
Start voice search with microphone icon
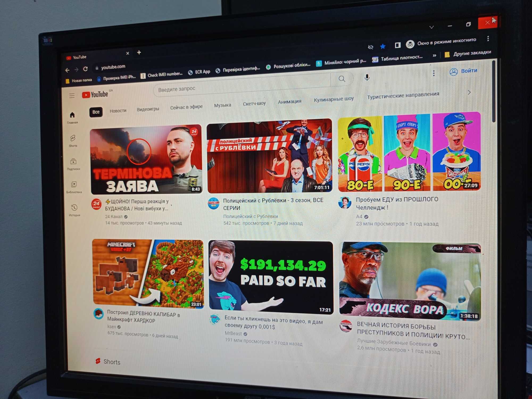click(367, 77)
